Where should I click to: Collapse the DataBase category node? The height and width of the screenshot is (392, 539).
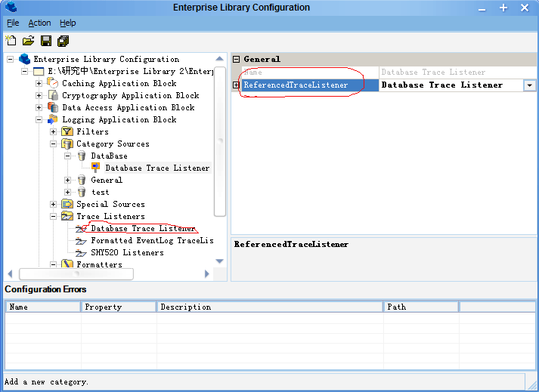pyautogui.click(x=67, y=156)
